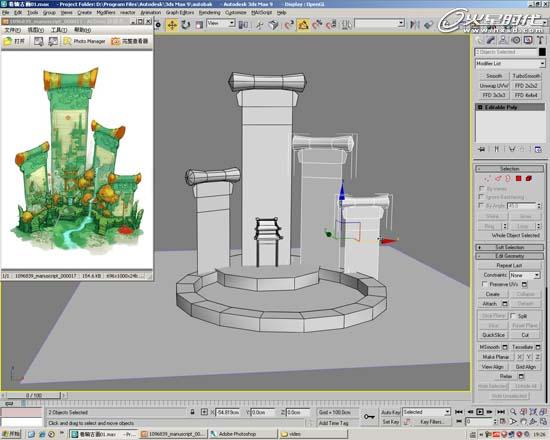The image size is (550, 440).
Task: Select Element sub-object level icon
Action: pyautogui.click(x=529, y=179)
